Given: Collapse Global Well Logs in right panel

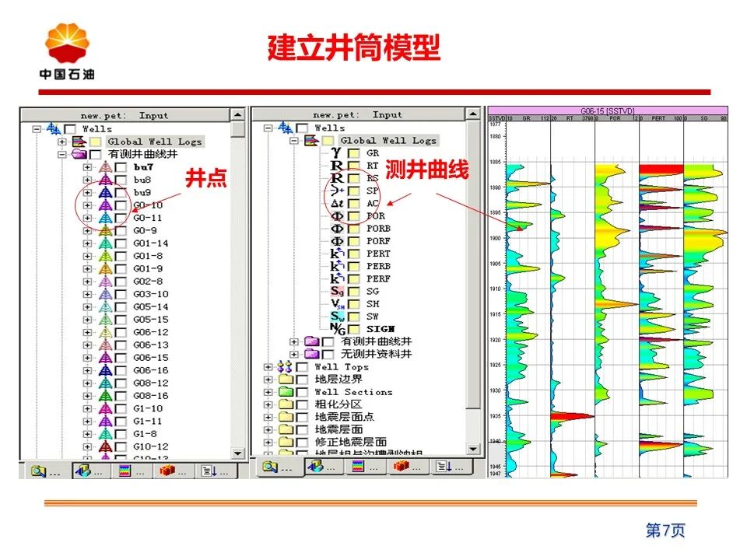Looking at the screenshot, I should 294,141.
